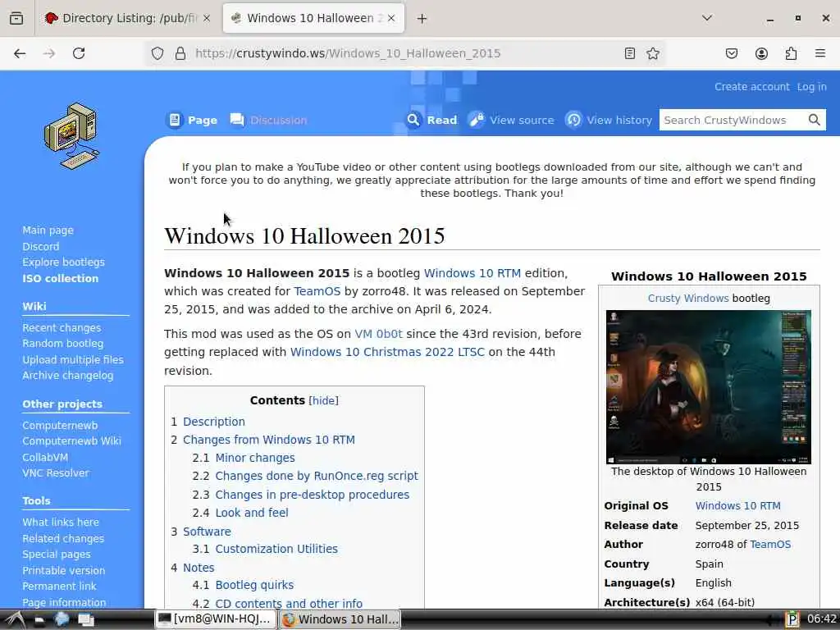Focus the Search CrustyWindows field

[x=732, y=120]
